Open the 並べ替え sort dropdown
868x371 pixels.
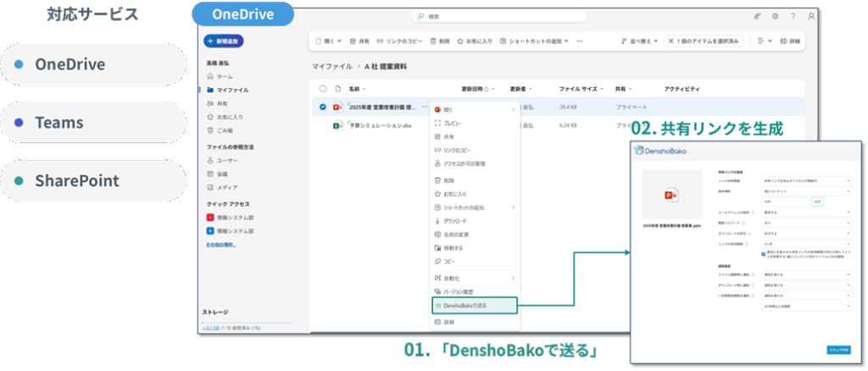(640, 41)
